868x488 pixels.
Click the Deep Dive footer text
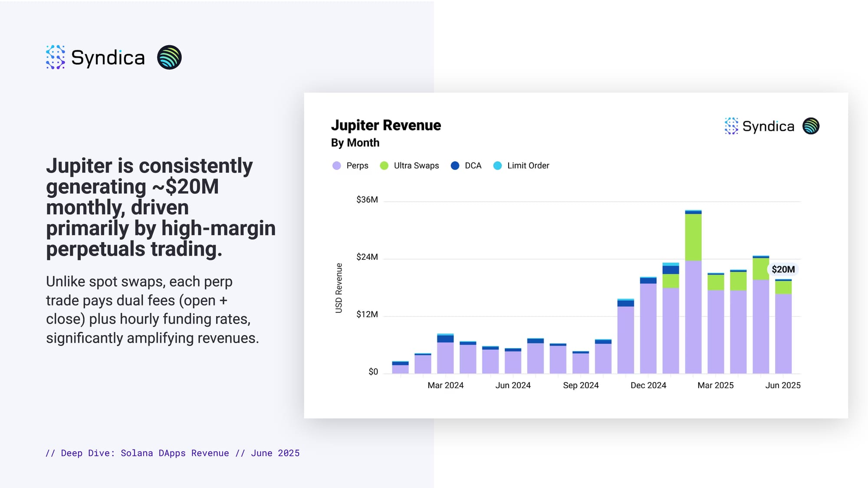pyautogui.click(x=172, y=453)
